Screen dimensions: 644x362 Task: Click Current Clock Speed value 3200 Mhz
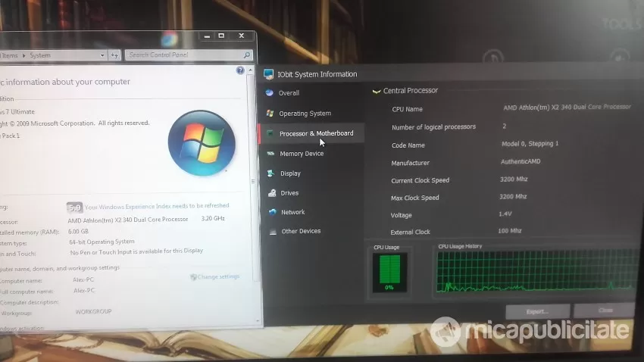514,179
